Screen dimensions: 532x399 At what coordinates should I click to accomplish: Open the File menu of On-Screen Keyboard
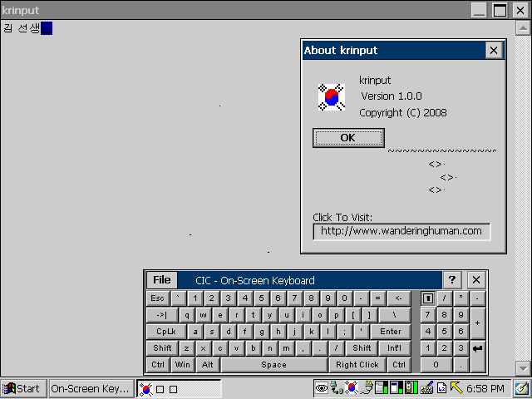[x=162, y=280]
